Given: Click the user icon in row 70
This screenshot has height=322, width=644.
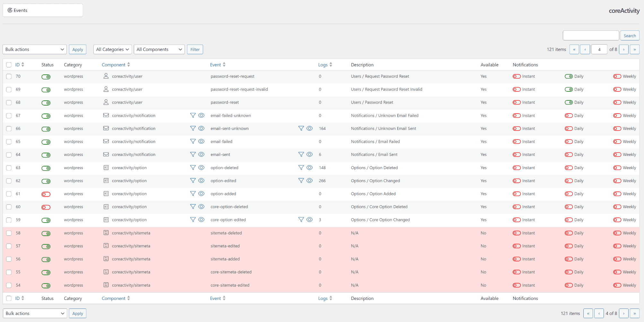Looking at the screenshot, I should point(106,76).
